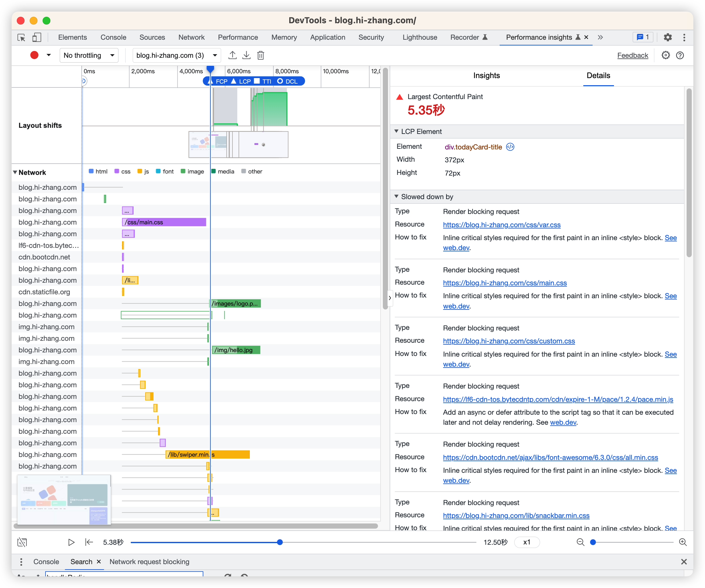
Task: Click the play button in playback bar
Action: [x=71, y=542]
